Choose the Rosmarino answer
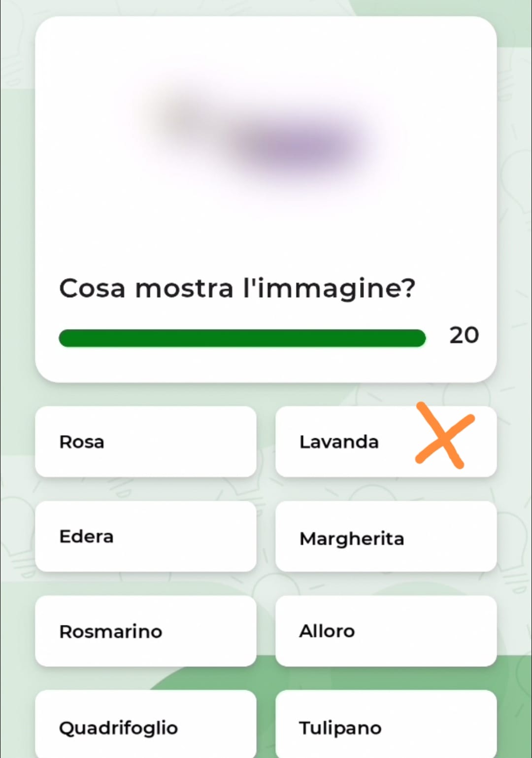The width and height of the screenshot is (532, 758). (146, 631)
